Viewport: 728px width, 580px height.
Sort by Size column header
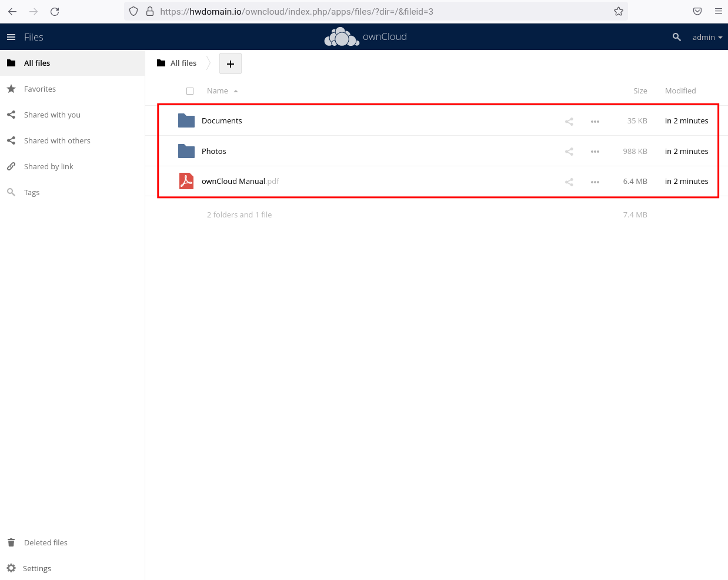click(x=640, y=90)
